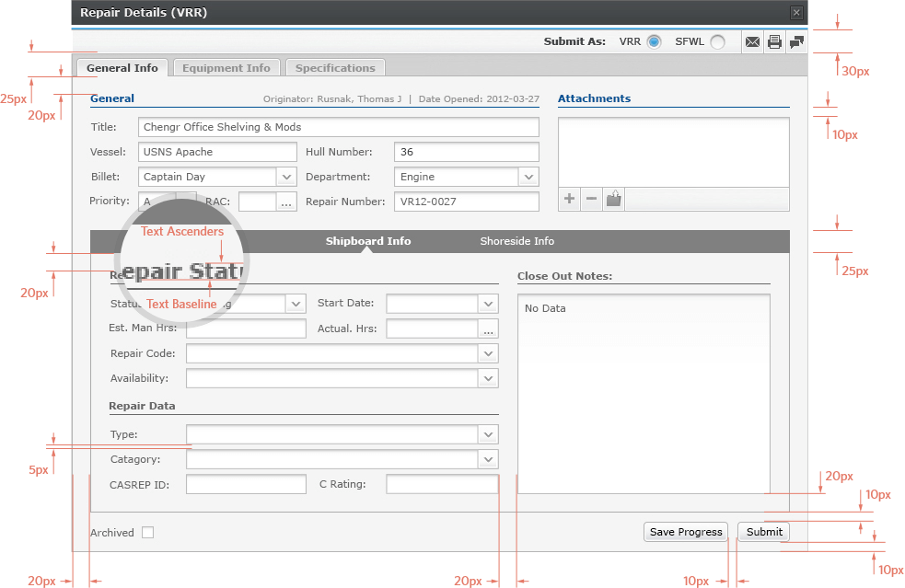
Task: Expand the Billet dropdown
Action: pos(286,178)
